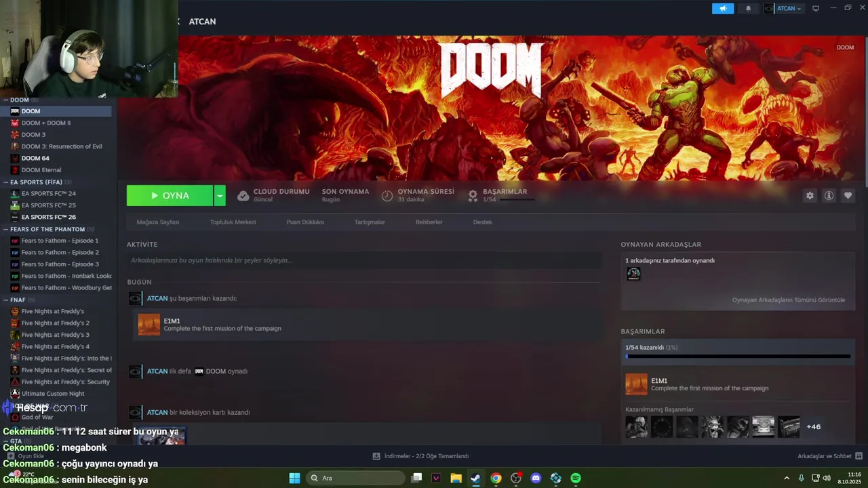Click ATCAN name in achievement activity

point(157,298)
